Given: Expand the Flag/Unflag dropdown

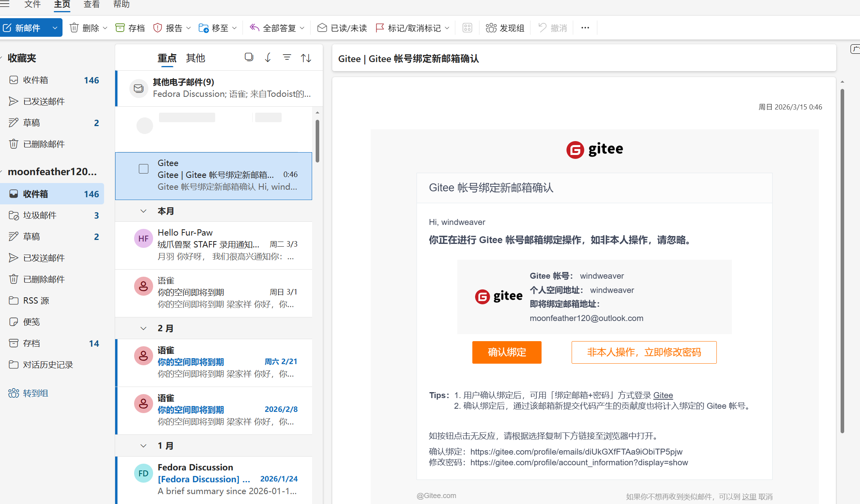Looking at the screenshot, I should click(447, 28).
